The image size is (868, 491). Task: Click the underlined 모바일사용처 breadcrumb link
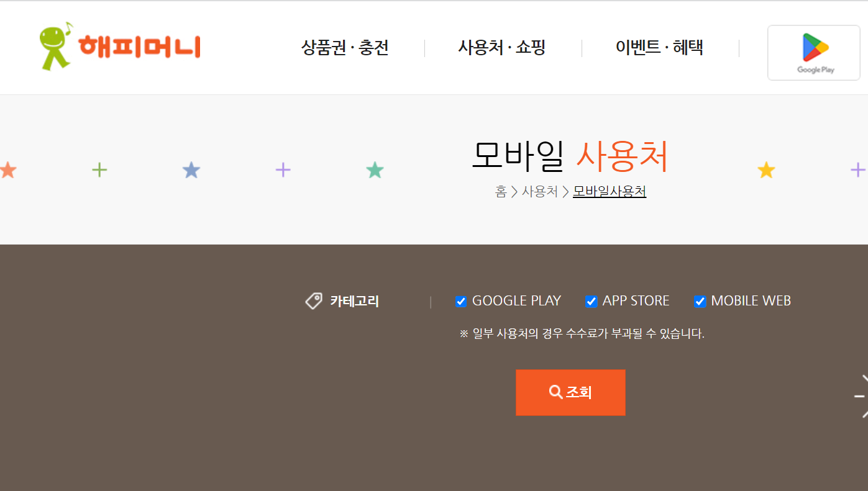[x=609, y=192]
